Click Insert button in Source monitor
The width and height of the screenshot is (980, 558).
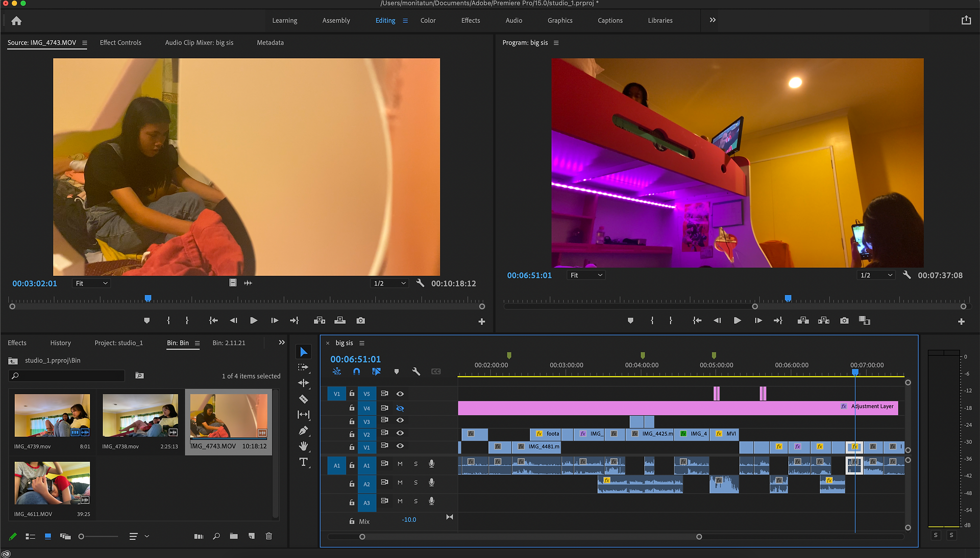[320, 320]
